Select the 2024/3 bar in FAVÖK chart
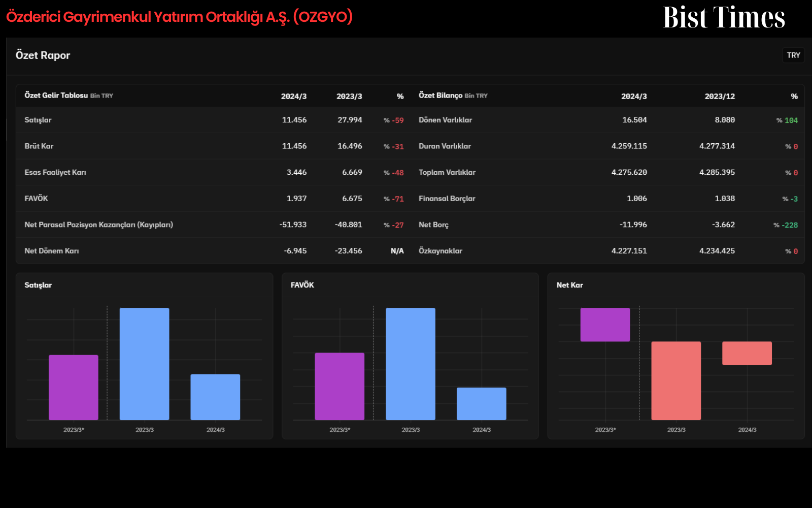This screenshot has width=812, height=508. pos(482,404)
